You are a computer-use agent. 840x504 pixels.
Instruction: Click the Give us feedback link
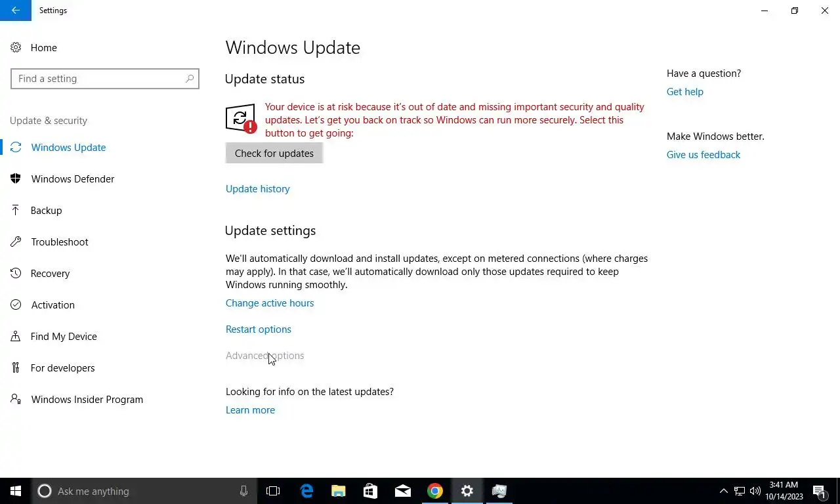703,155
